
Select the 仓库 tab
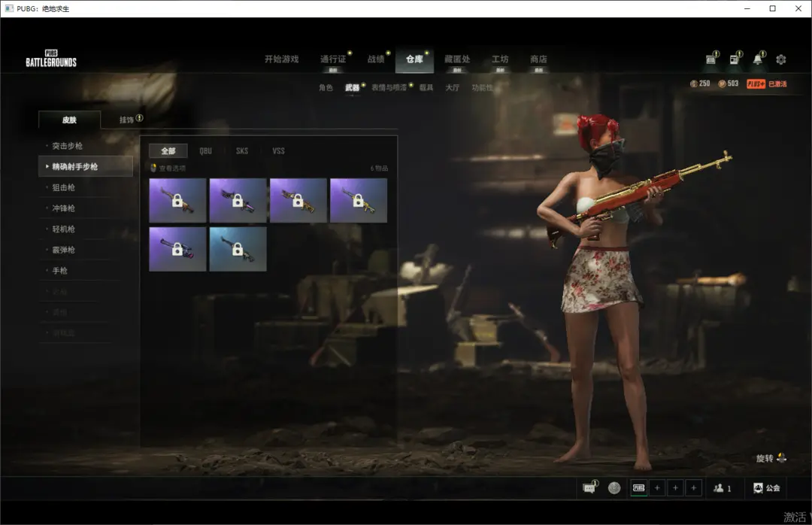coord(414,59)
